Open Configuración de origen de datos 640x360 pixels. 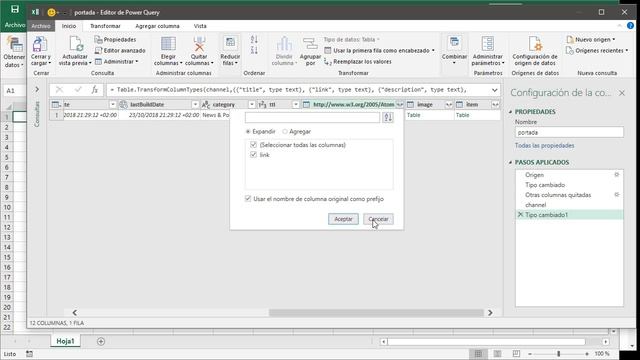tap(535, 51)
